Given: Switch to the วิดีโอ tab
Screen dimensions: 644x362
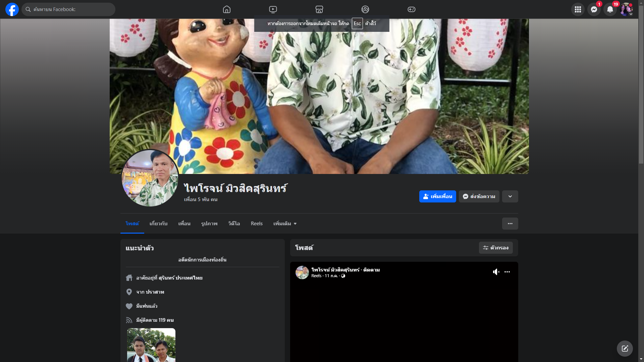Looking at the screenshot, I should point(234,224).
